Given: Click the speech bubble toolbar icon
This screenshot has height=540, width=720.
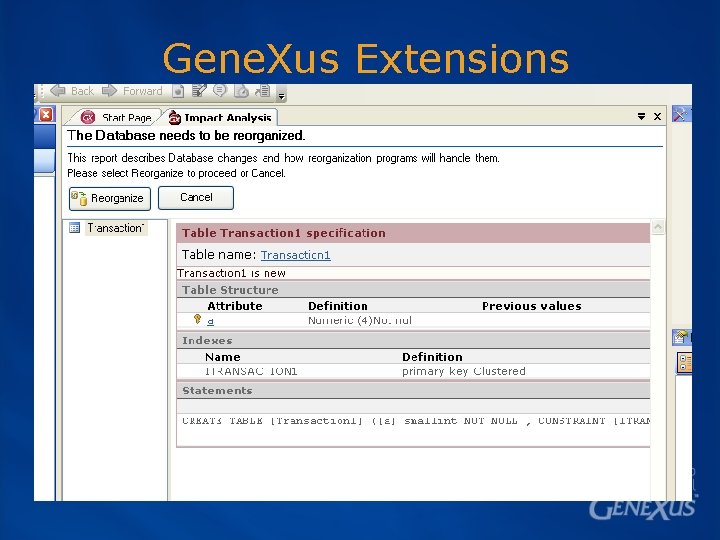Looking at the screenshot, I should pos(220,90).
